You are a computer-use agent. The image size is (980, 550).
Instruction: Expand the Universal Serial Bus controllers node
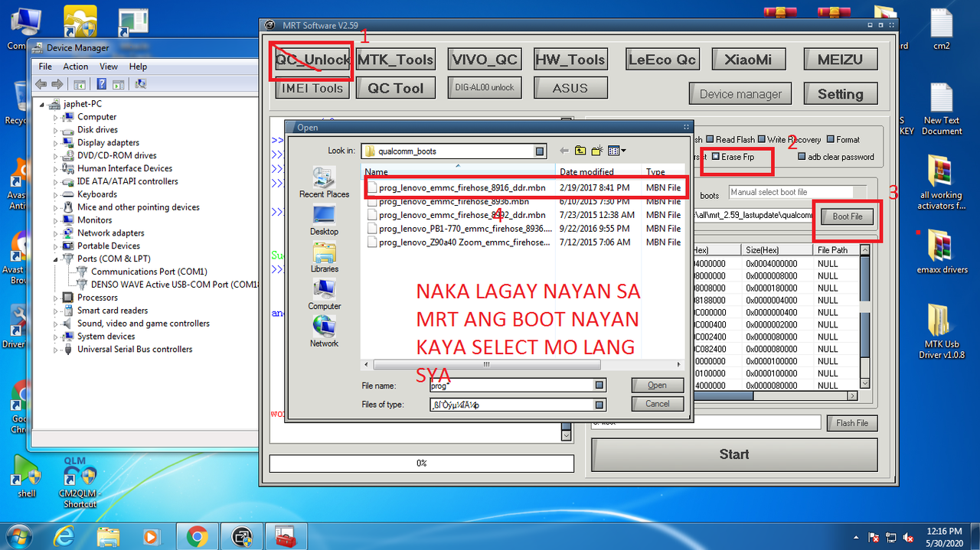56,350
